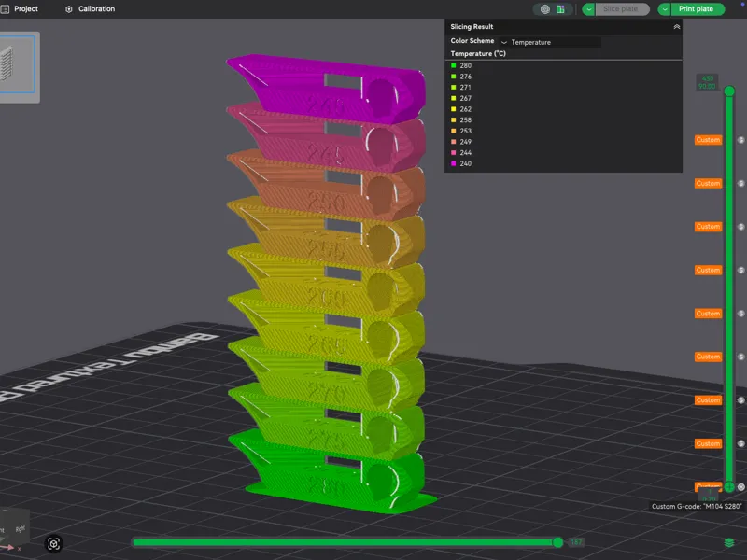Click the uppermost G marker beside the layer slider

pyautogui.click(x=741, y=140)
